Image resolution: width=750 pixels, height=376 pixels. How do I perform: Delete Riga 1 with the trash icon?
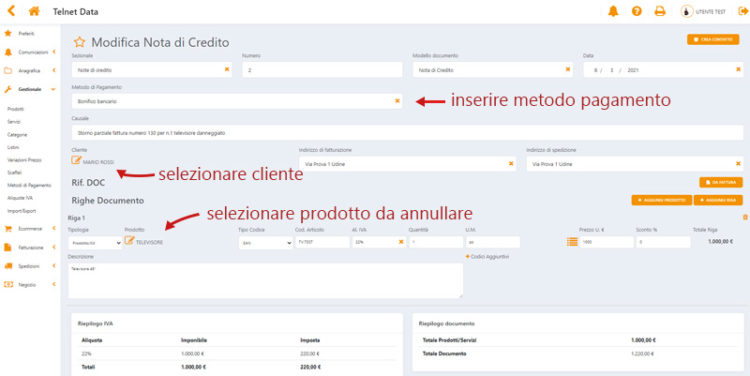click(x=745, y=218)
